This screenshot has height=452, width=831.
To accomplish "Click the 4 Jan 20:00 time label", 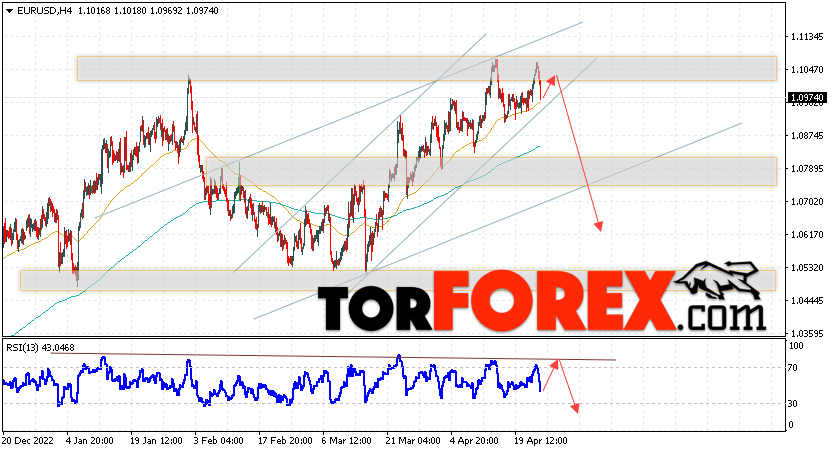I will click(90, 441).
